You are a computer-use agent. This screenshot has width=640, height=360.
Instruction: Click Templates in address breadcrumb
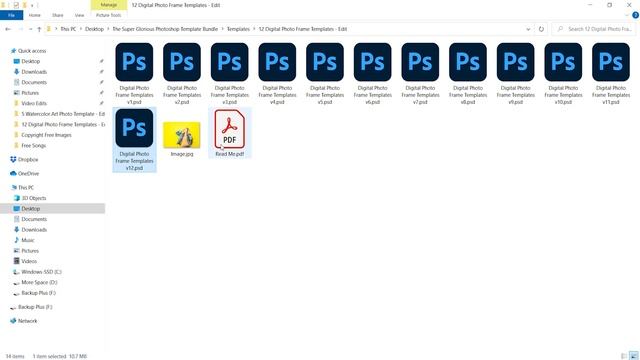coord(238,29)
